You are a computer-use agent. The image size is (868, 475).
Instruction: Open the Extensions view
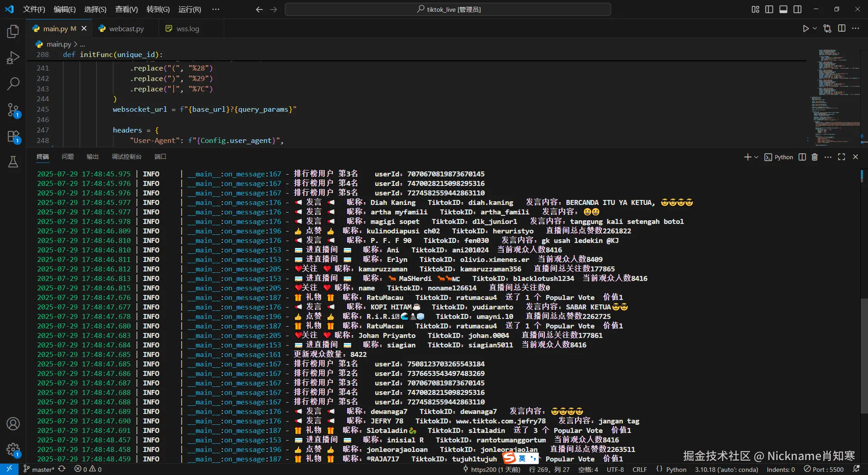pyautogui.click(x=13, y=136)
